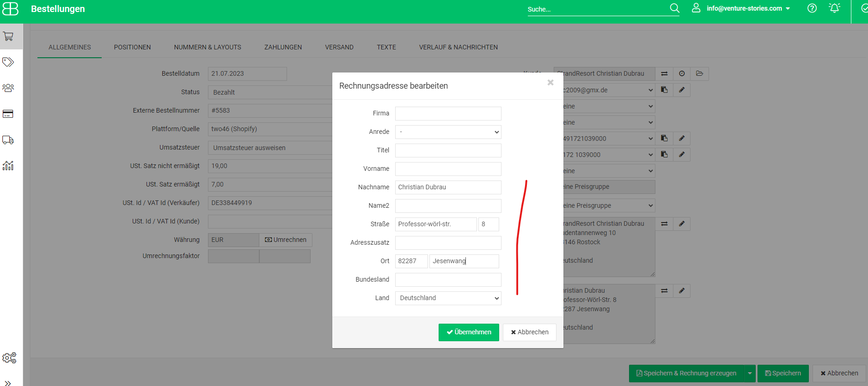Click the clock history icon beside customer
Screen dimensions: 868x386
pyautogui.click(x=682, y=74)
